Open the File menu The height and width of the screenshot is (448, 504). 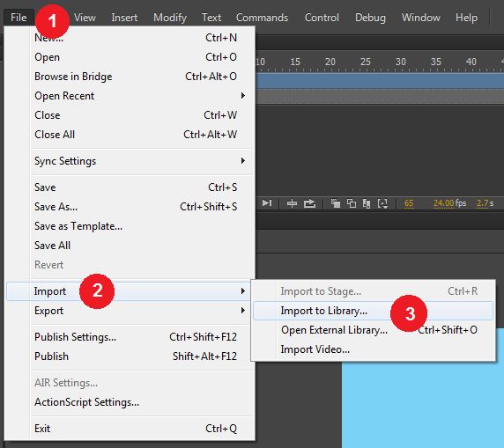click(x=19, y=18)
